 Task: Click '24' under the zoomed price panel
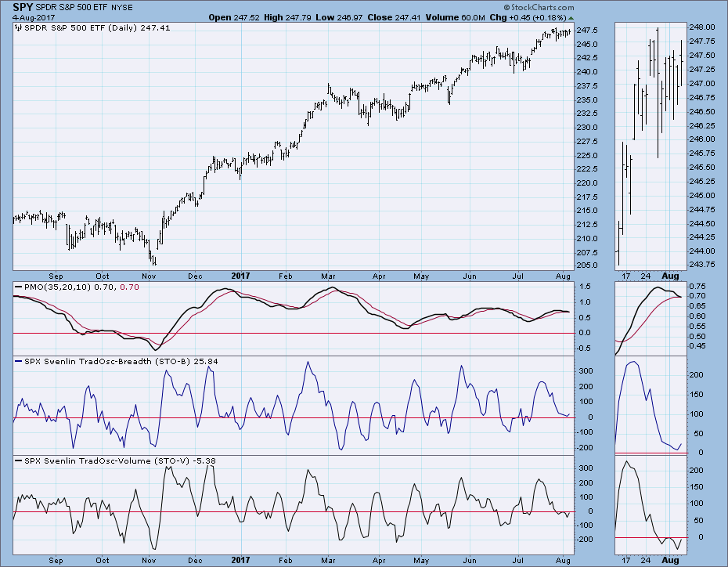646,276
